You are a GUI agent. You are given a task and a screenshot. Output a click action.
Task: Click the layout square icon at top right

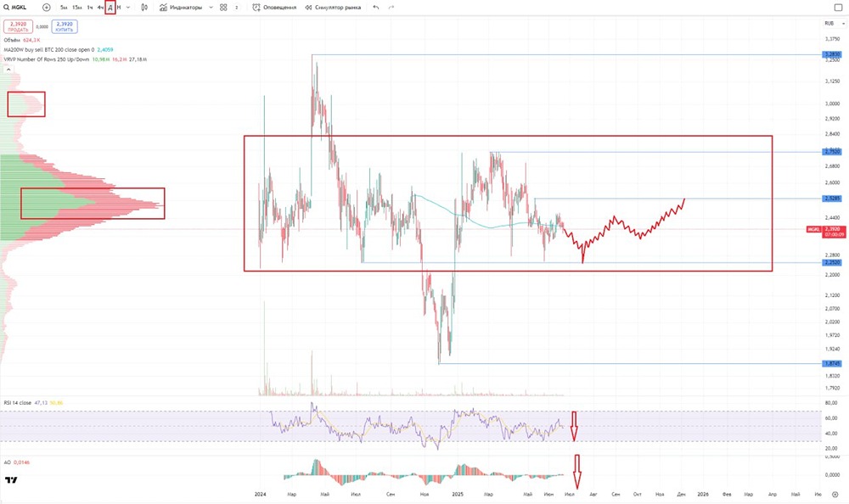click(838, 8)
